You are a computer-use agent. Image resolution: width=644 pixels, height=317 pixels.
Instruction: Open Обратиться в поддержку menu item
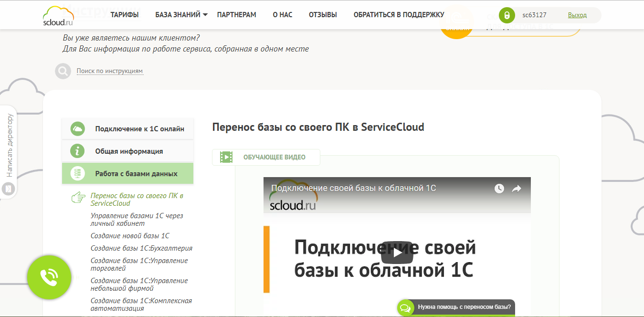(x=399, y=15)
